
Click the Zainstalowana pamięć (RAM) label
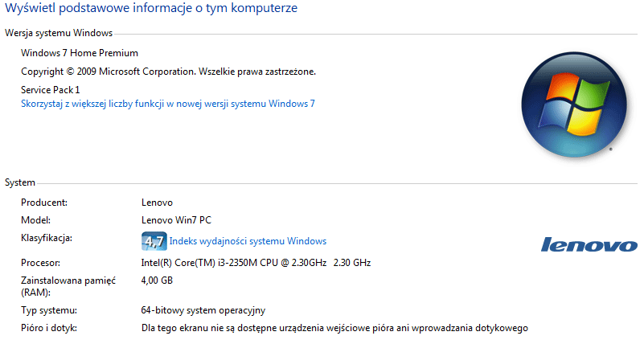click(x=68, y=286)
